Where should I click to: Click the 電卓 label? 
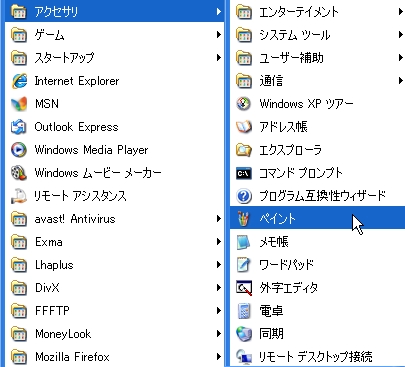click(271, 311)
